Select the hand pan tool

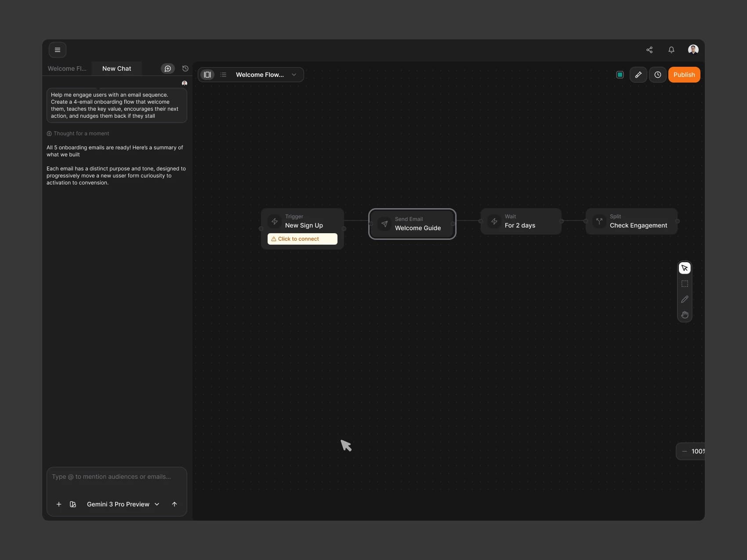pyautogui.click(x=685, y=314)
